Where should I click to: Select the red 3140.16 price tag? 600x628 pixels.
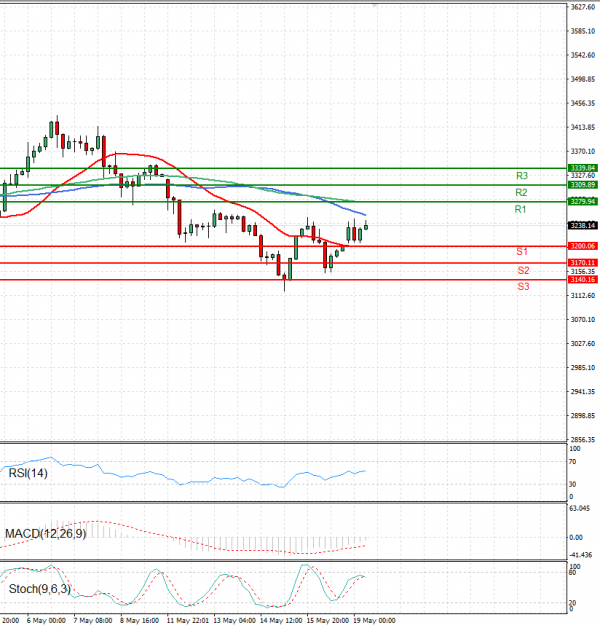582,280
